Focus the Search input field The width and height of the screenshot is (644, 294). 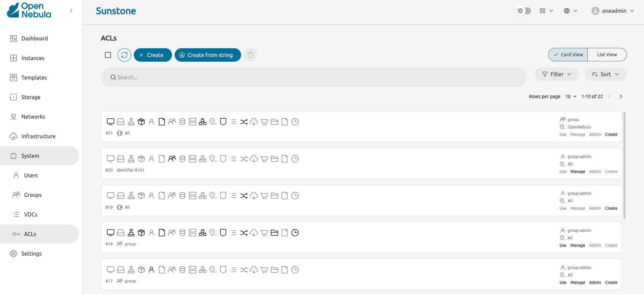click(314, 77)
